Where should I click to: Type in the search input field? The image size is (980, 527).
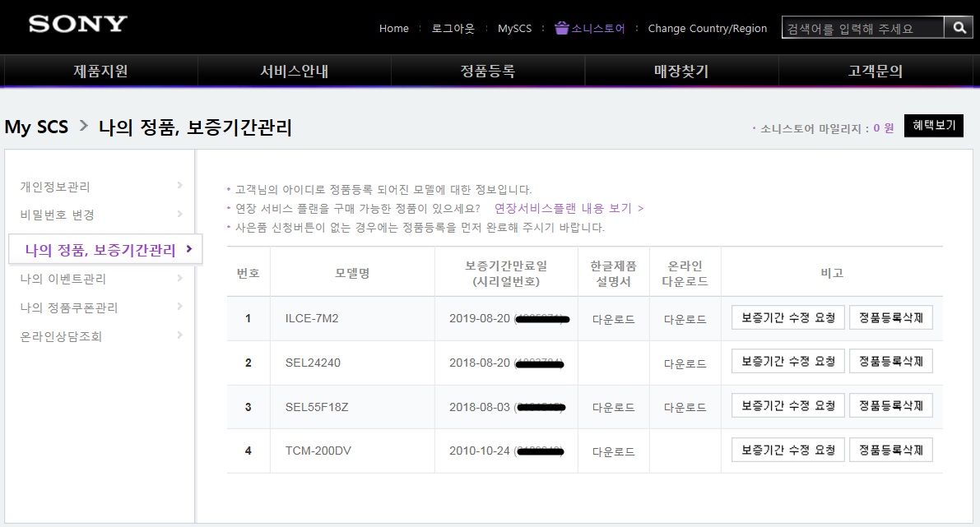click(862, 28)
